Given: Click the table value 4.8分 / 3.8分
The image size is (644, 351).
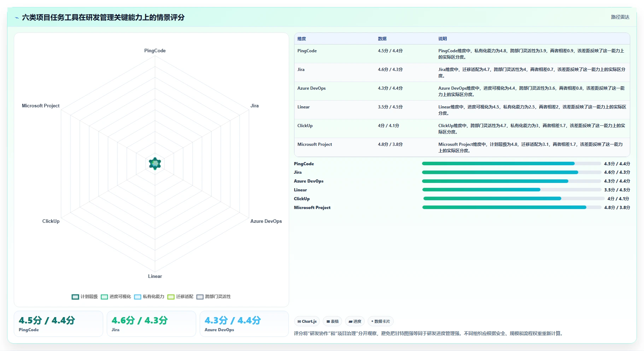Looking at the screenshot, I should coord(390,144).
